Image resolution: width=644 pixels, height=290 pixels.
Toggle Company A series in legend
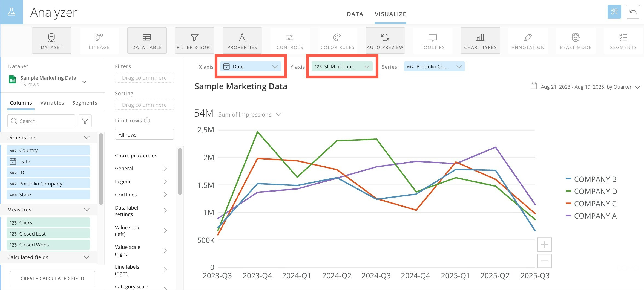click(x=591, y=216)
